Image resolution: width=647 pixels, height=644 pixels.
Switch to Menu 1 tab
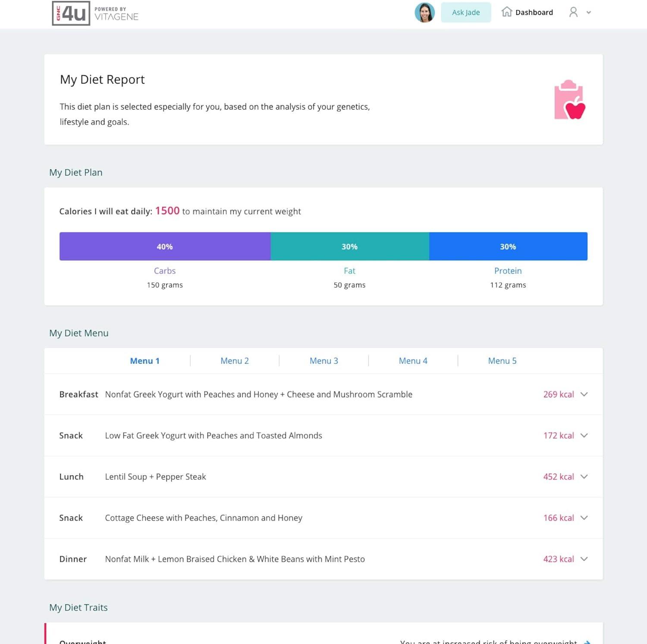145,361
